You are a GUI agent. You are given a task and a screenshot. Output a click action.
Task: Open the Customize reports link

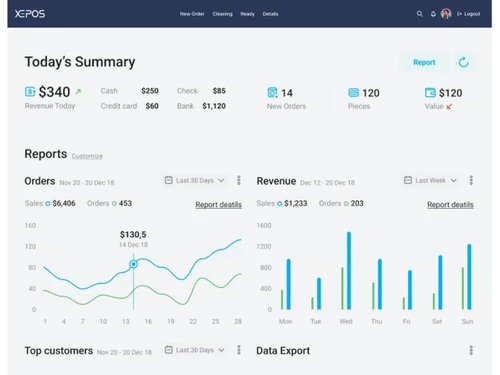[x=87, y=156]
